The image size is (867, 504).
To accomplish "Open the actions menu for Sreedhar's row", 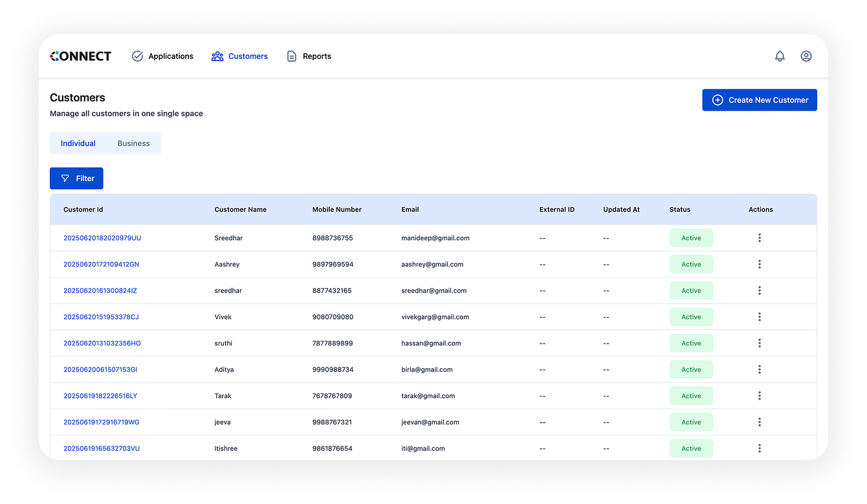I will [x=760, y=237].
